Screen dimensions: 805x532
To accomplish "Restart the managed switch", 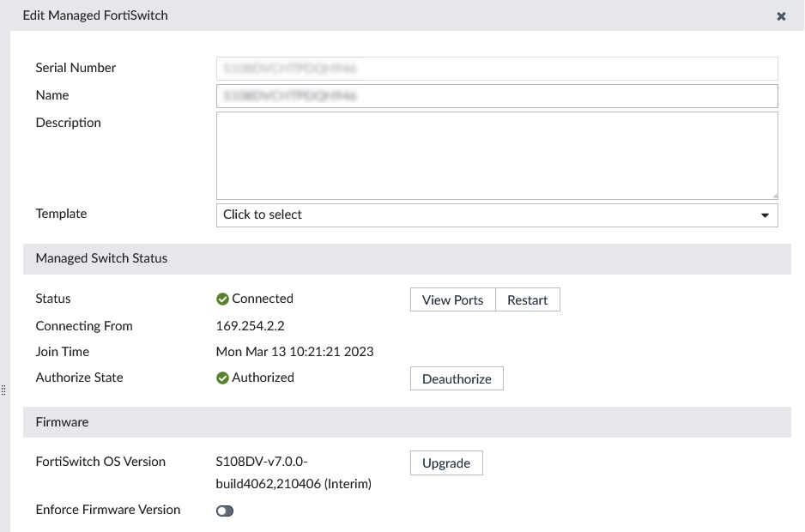I will (527, 299).
